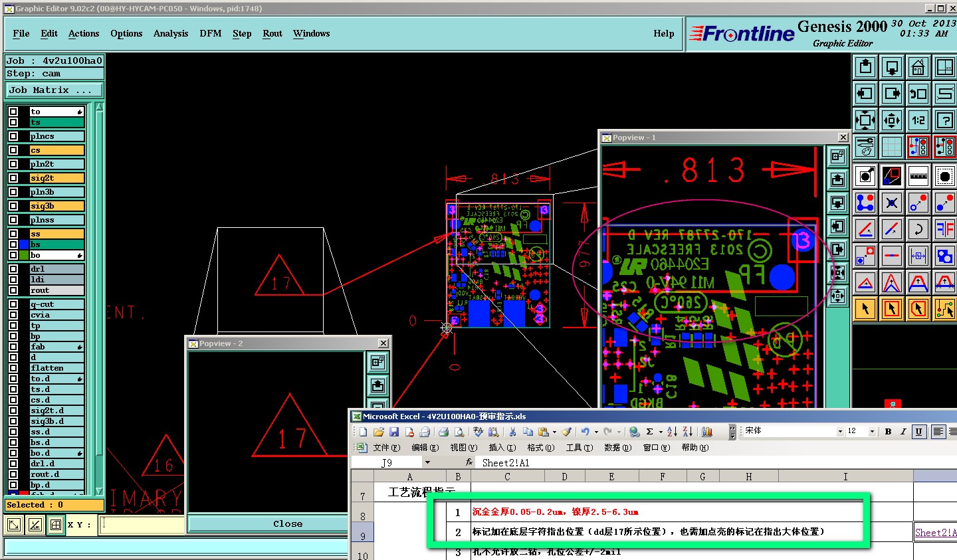This screenshot has width=957, height=560.
Task: Open the DFM menu
Action: 211,33
